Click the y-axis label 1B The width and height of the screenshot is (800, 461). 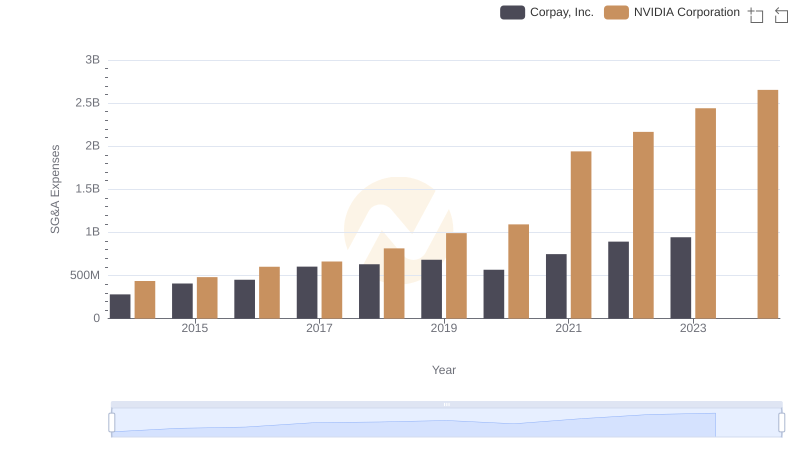92,232
